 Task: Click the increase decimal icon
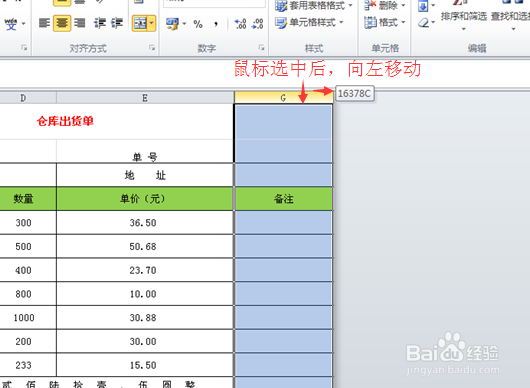(x=240, y=24)
